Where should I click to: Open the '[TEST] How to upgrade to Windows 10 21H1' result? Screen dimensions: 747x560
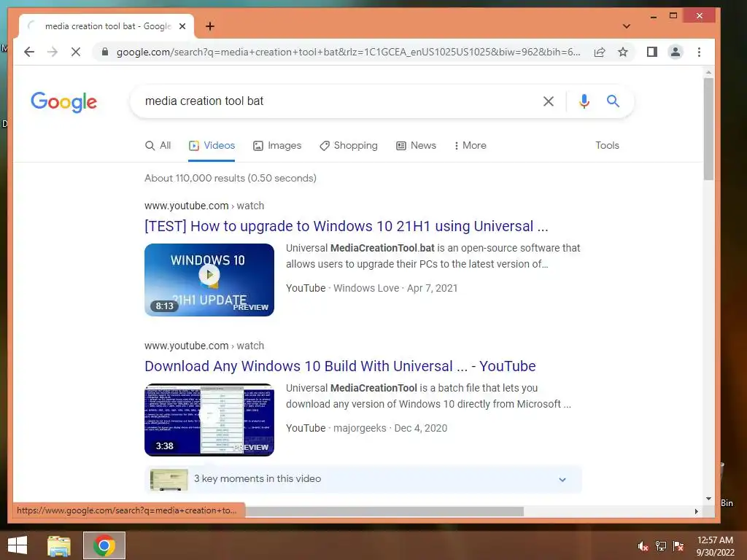click(347, 226)
